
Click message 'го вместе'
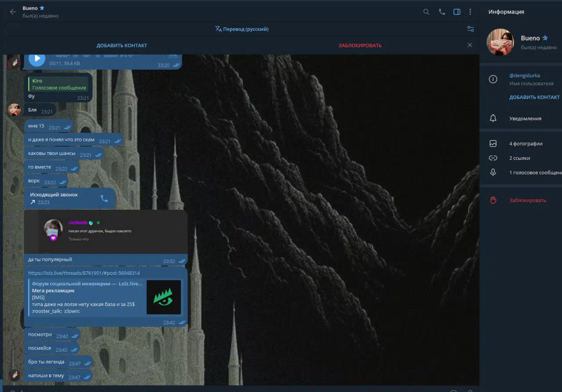[x=52, y=167]
